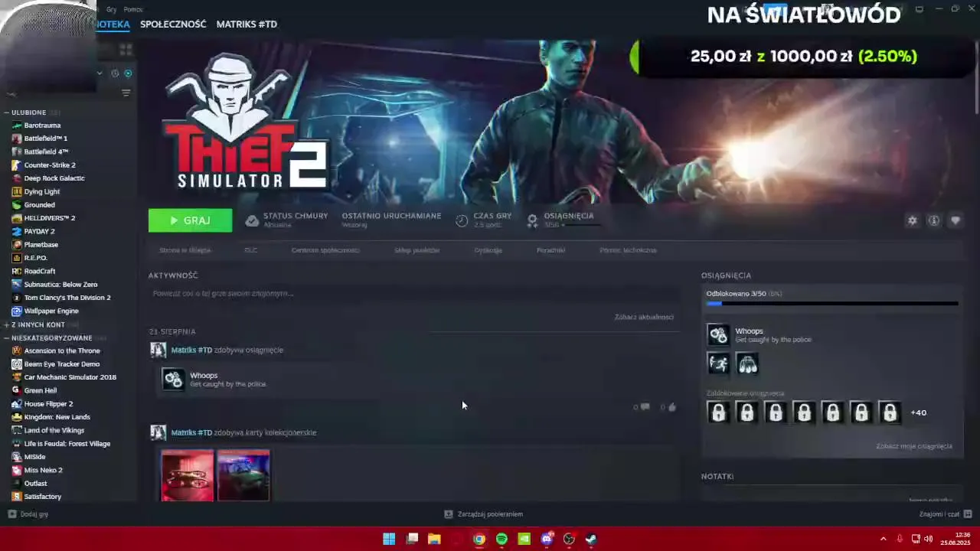980x551 pixels.
Task: Open the cloud status icon
Action: (252, 220)
